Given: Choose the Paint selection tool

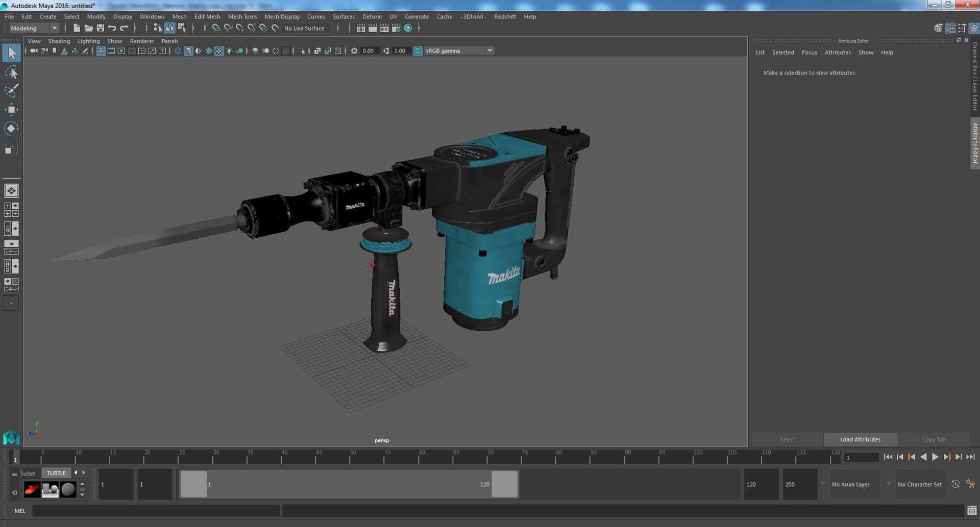Looking at the screenshot, I should [x=11, y=91].
